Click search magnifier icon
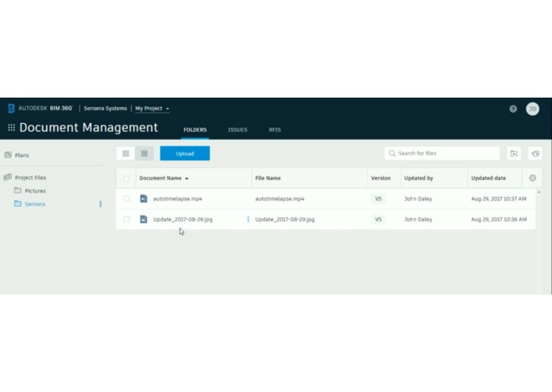This screenshot has width=552, height=392. 392,153
